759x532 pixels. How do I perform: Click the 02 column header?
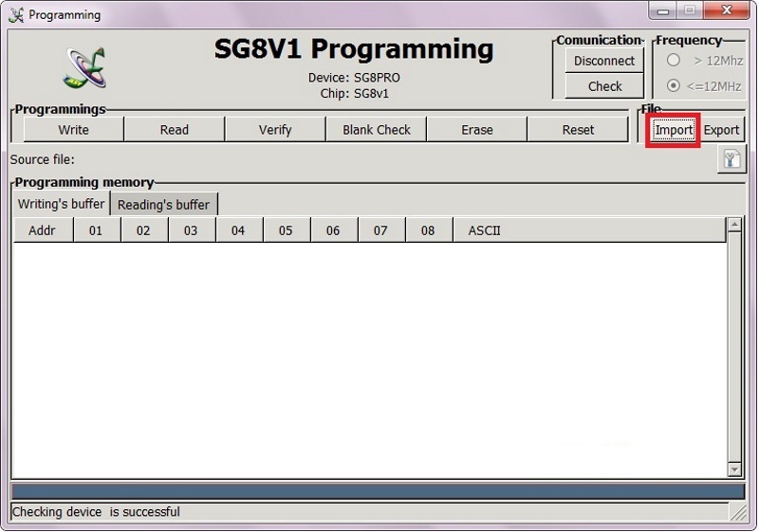(x=144, y=230)
